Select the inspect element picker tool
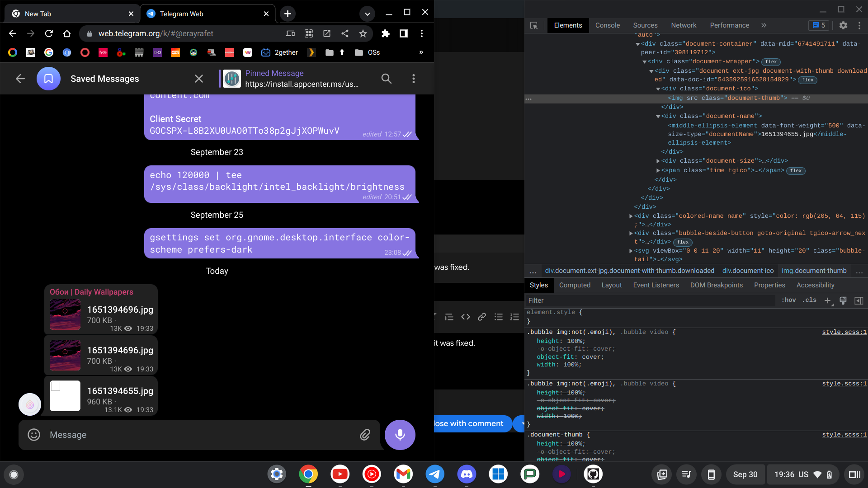 [x=534, y=25]
